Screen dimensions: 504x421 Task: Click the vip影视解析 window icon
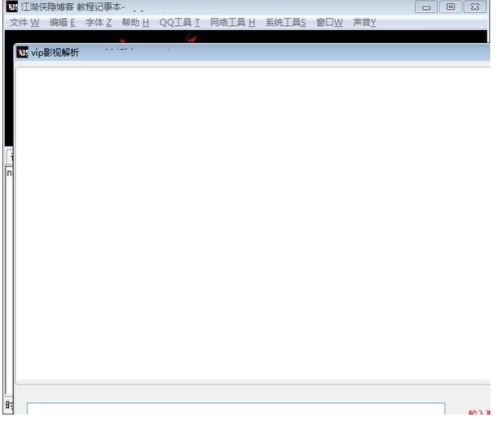point(23,53)
